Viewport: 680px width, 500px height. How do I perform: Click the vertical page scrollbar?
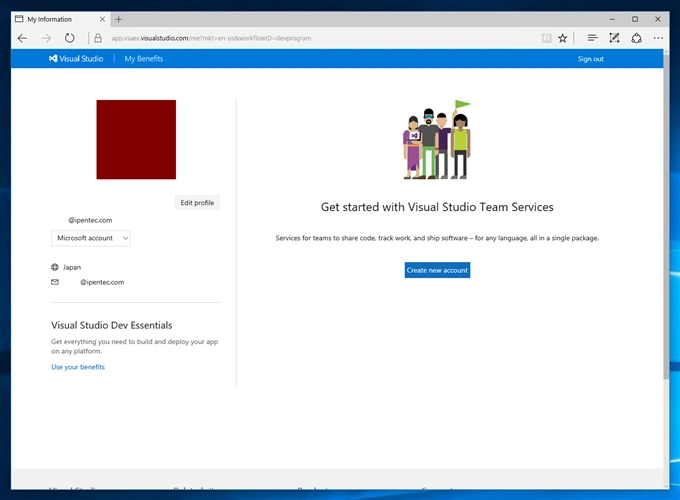pyautogui.click(x=666, y=217)
